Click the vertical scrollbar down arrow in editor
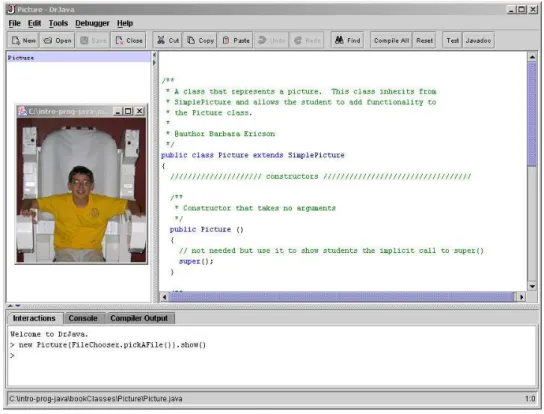Screen dimensions: 544x414 pos(532,286)
